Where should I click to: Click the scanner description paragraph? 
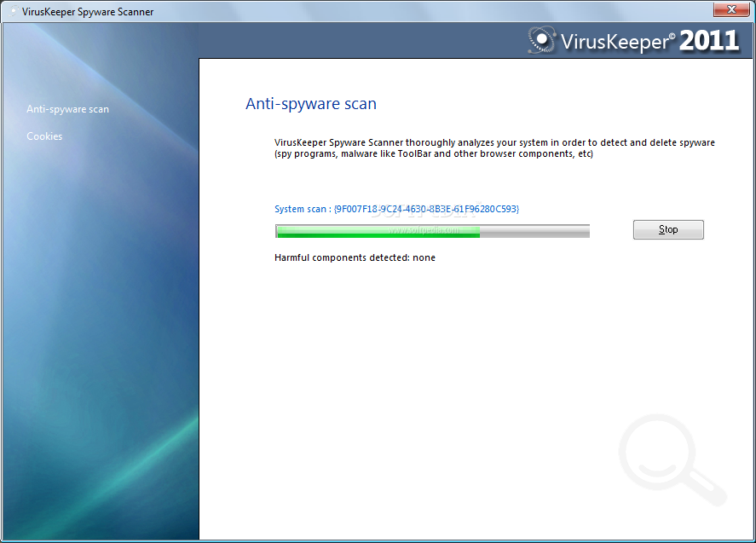494,148
